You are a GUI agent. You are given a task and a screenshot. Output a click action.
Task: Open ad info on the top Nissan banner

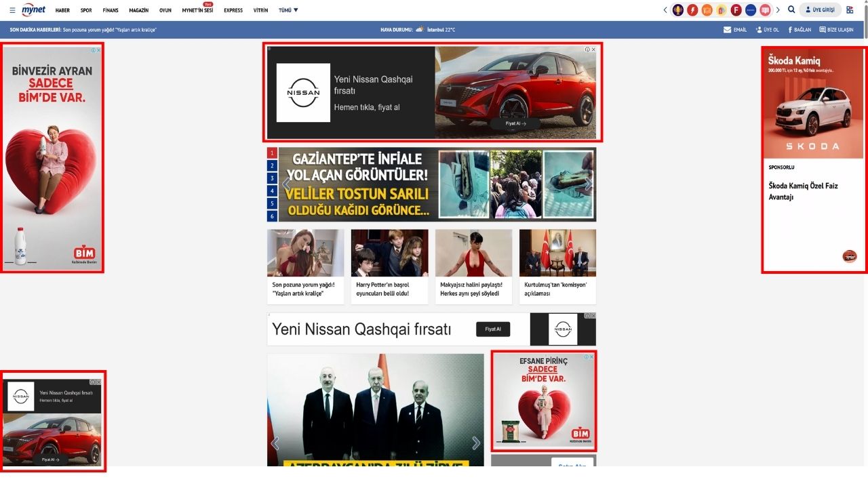click(587, 49)
